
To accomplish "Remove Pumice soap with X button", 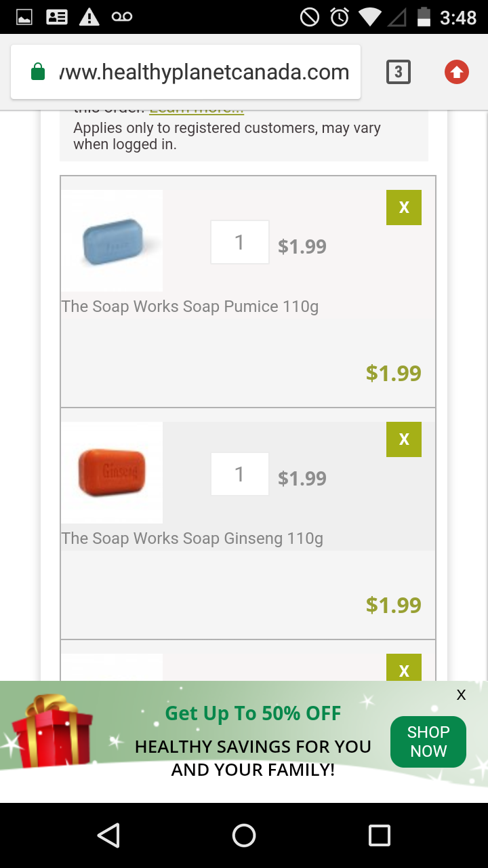I will point(404,208).
